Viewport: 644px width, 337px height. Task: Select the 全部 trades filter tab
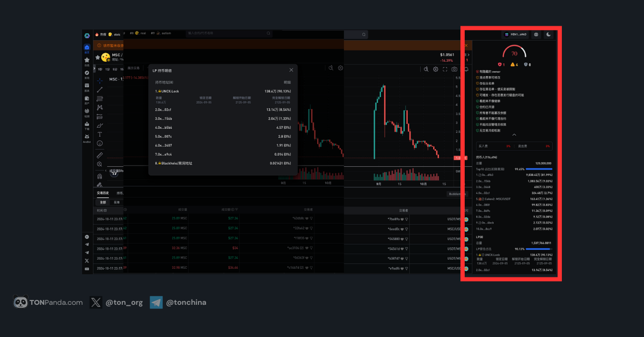(103, 202)
